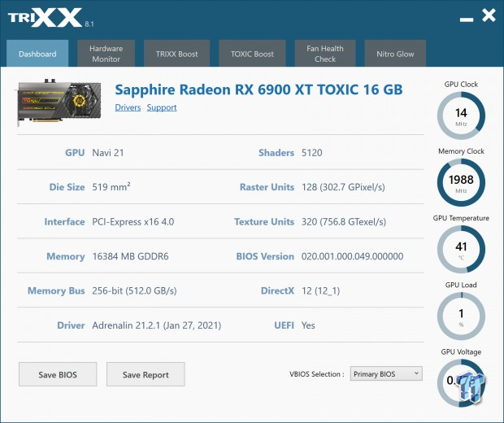
Task: Expand the VBIOS Selection dropdown
Action: [386, 373]
